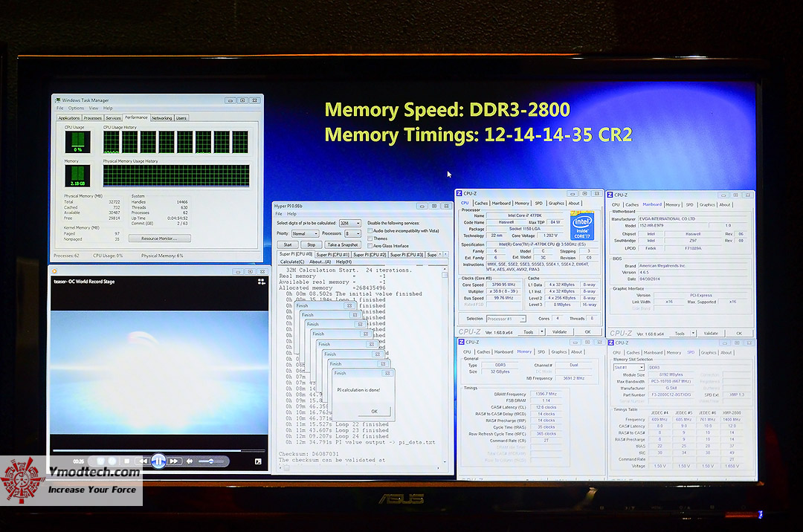Click the media player seek progress bar
Image resolution: width=803 pixels, height=532 pixels.
(159, 451)
